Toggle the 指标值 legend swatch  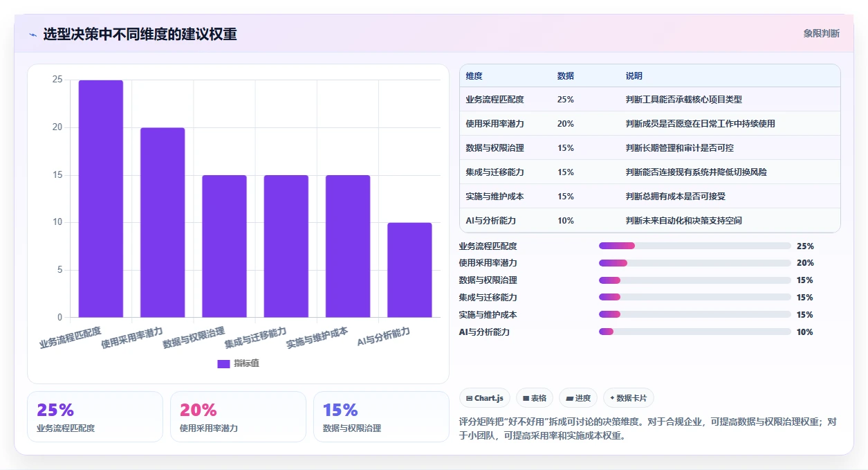click(223, 363)
